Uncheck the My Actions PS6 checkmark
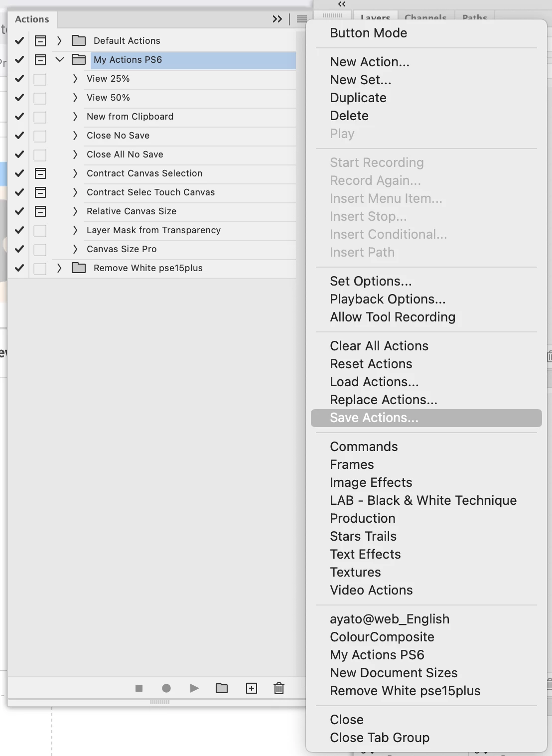 [19, 59]
